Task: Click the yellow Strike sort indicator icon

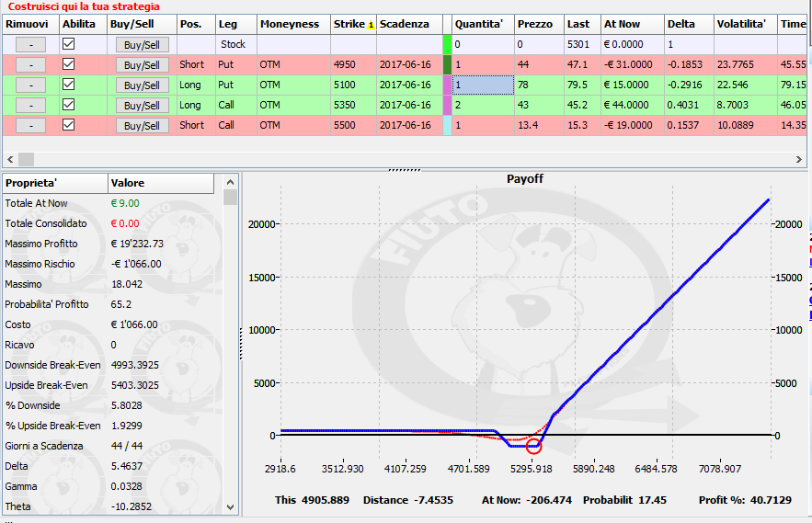Action: [x=371, y=25]
